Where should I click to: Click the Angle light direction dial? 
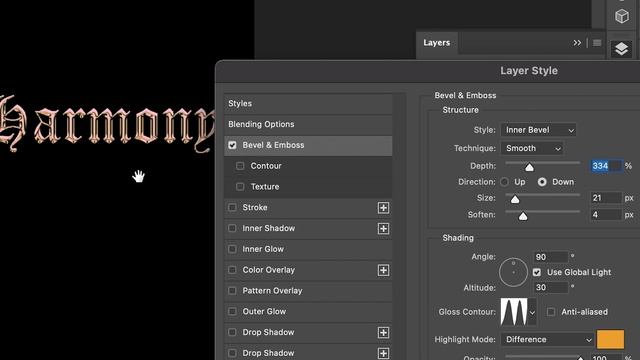(x=513, y=272)
